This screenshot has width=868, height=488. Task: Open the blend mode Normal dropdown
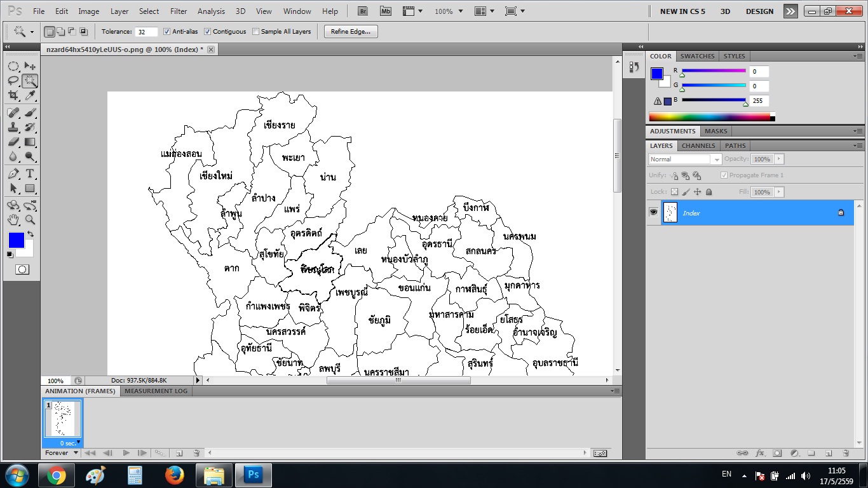pos(685,159)
